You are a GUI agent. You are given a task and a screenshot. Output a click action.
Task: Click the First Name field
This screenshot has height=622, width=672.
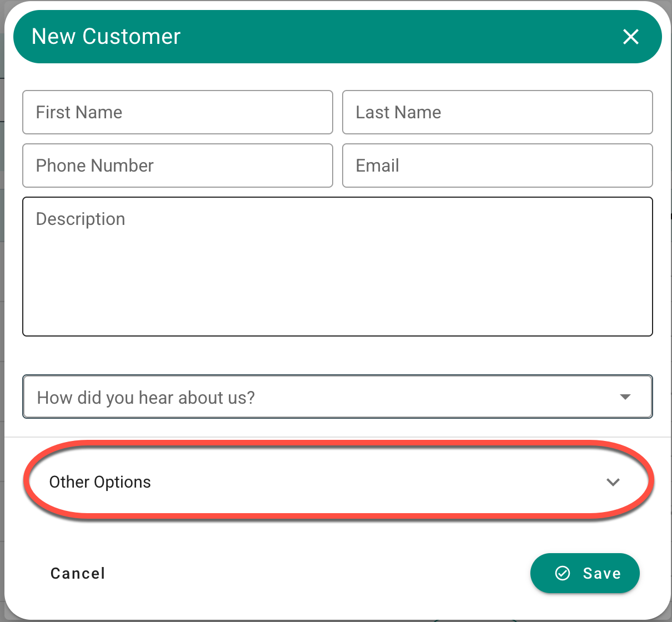178,112
